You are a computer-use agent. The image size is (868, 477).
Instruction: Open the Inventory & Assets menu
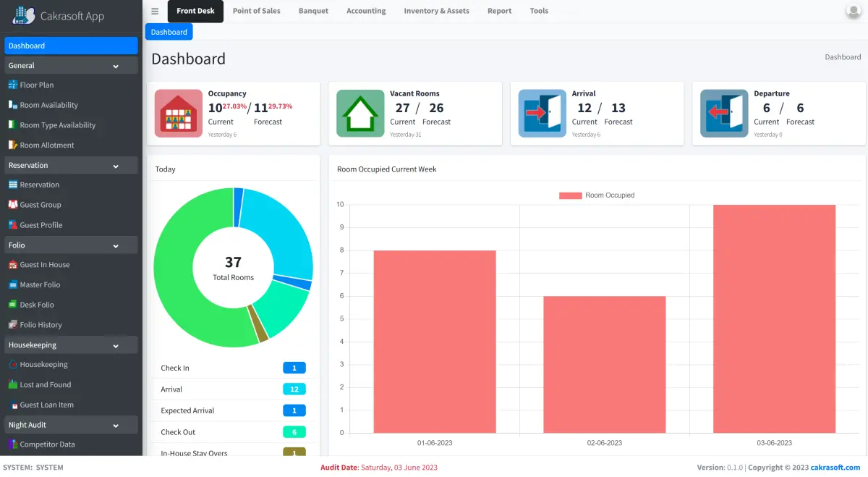(x=436, y=10)
